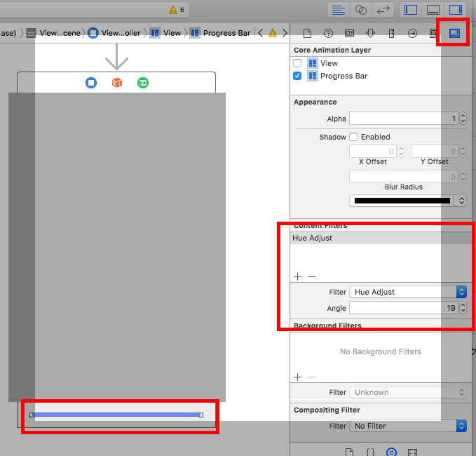Open the Media library icon
Screen dimensions: 476x456
pos(412,452)
